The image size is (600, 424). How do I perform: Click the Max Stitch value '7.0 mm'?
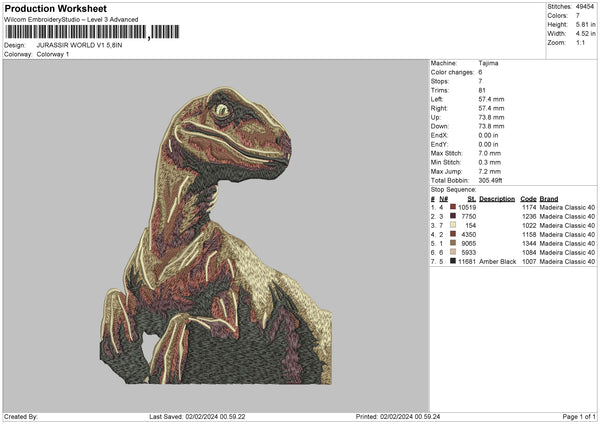pos(489,153)
